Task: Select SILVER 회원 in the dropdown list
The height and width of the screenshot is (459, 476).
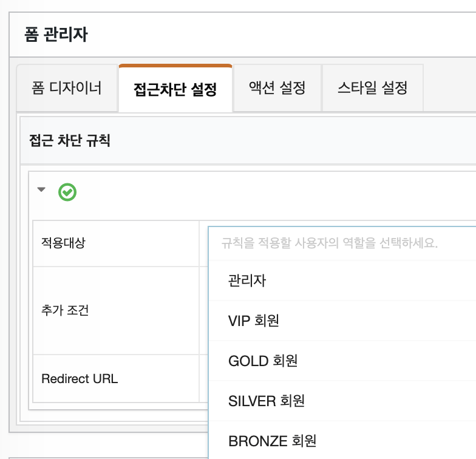Action: pyautogui.click(x=342, y=401)
